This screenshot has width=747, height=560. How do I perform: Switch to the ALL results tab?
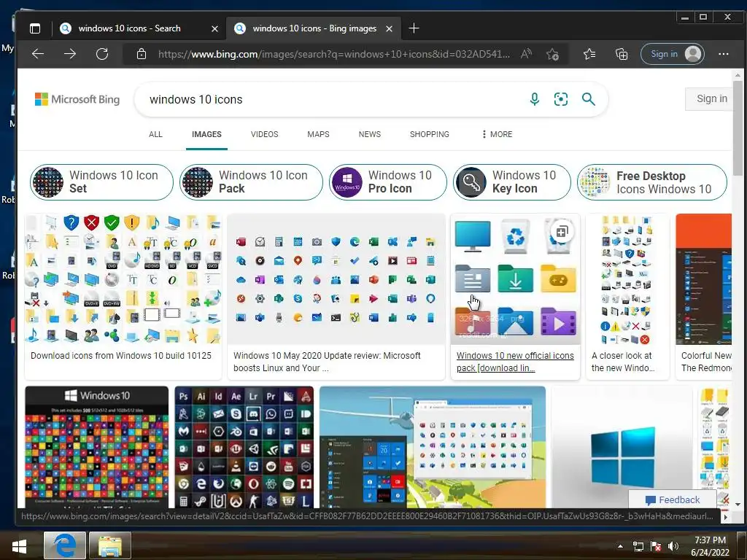pos(155,134)
